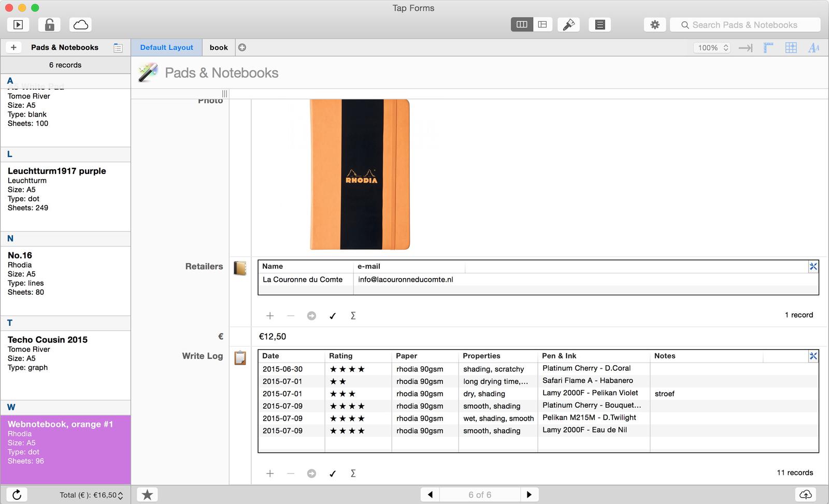This screenshot has height=504, width=829.
Task: Click the Search Pads & Notebooks field
Action: (x=745, y=24)
